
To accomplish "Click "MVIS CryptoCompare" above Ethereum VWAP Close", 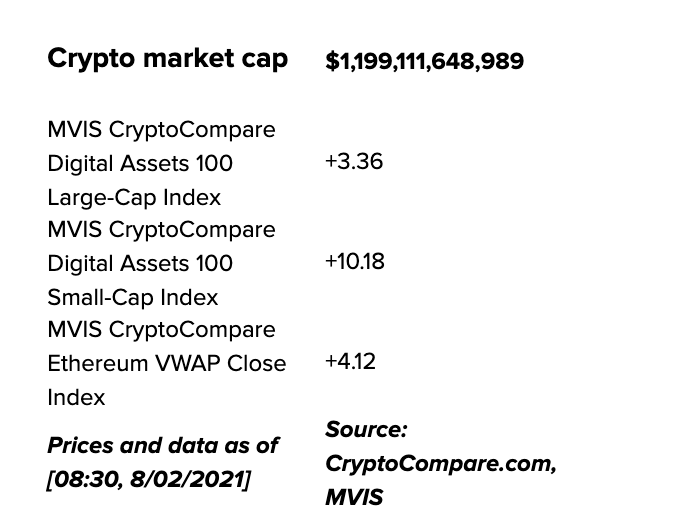I will click(x=161, y=330).
